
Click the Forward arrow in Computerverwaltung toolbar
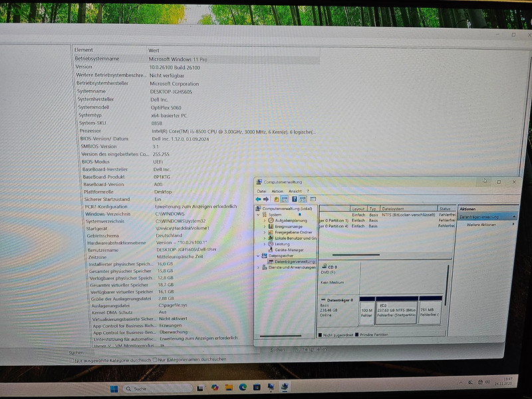(267, 199)
